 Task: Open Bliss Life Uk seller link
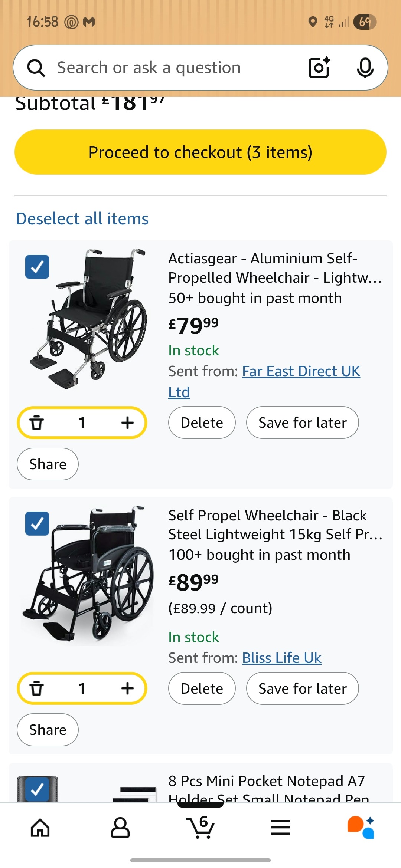pos(281,658)
